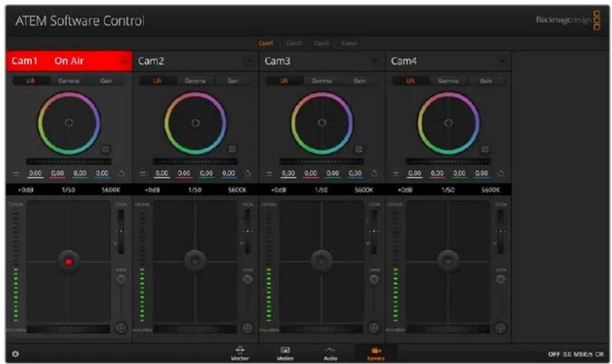
Task: Switch to Mischer page
Action: (240, 353)
